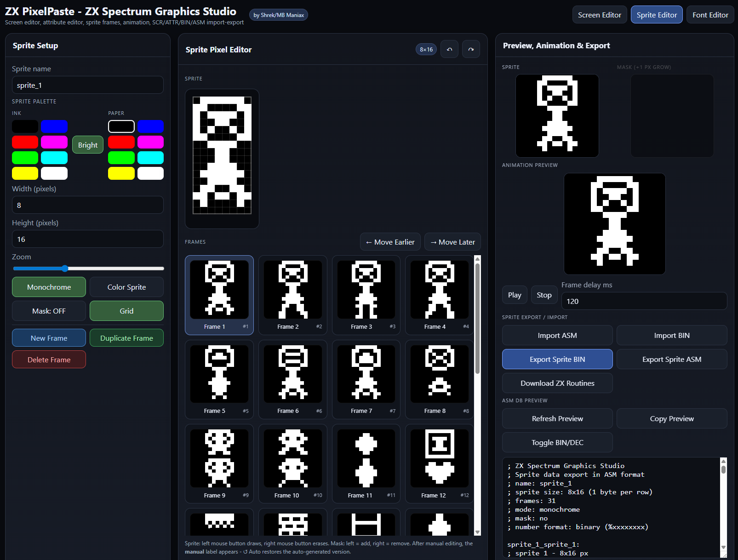Image resolution: width=738 pixels, height=560 pixels.
Task: Move frame later with right arrow button
Action: click(x=452, y=242)
